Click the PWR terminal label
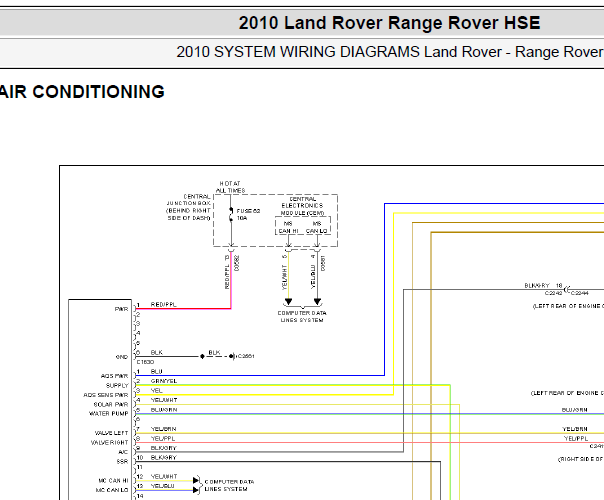 pos(121,309)
